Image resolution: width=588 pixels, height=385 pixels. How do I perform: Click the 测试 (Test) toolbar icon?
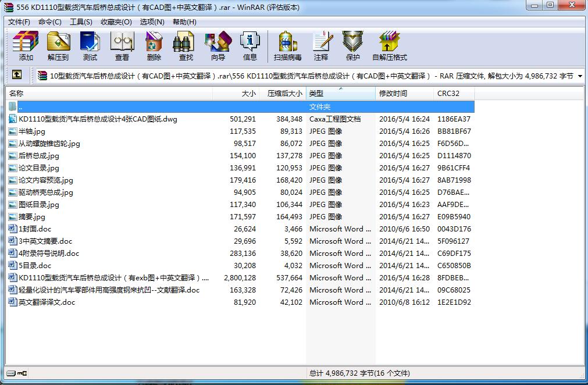click(90, 41)
